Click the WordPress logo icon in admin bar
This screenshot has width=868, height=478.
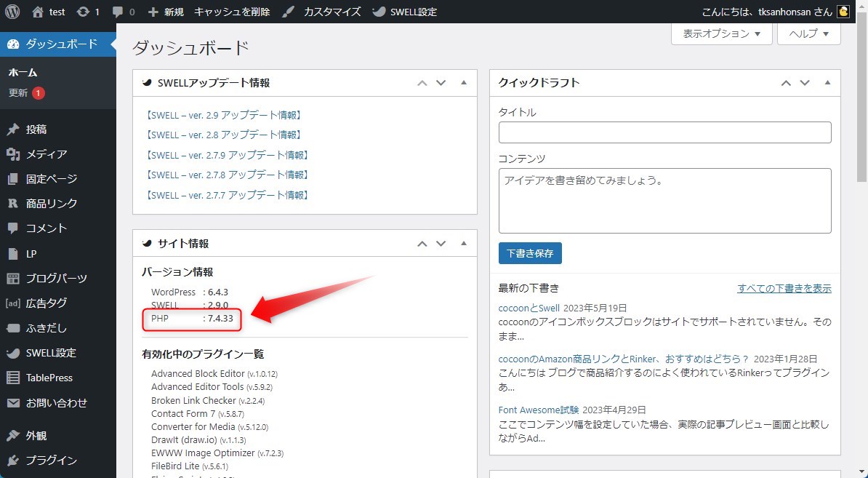[12, 12]
